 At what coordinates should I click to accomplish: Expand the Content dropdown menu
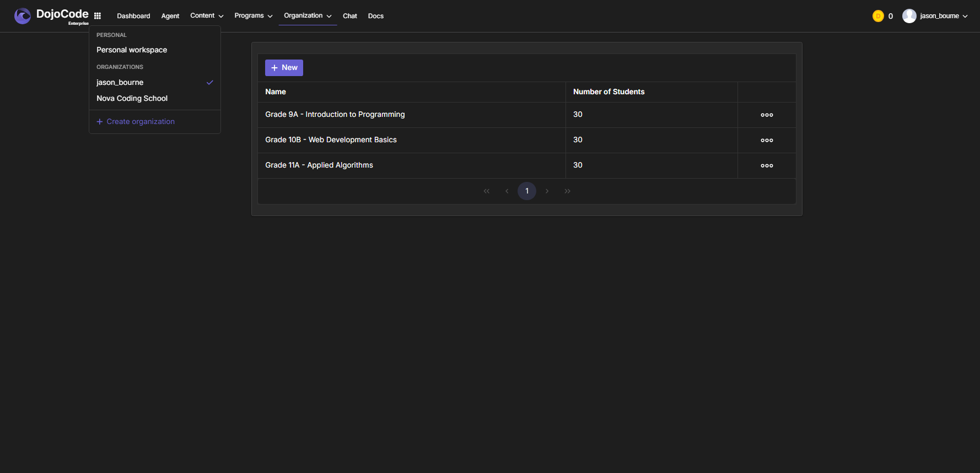(207, 15)
